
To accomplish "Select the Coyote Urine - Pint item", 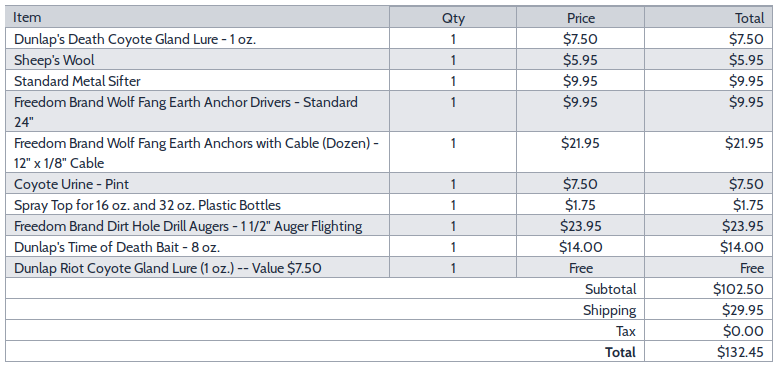I will tap(71, 184).
